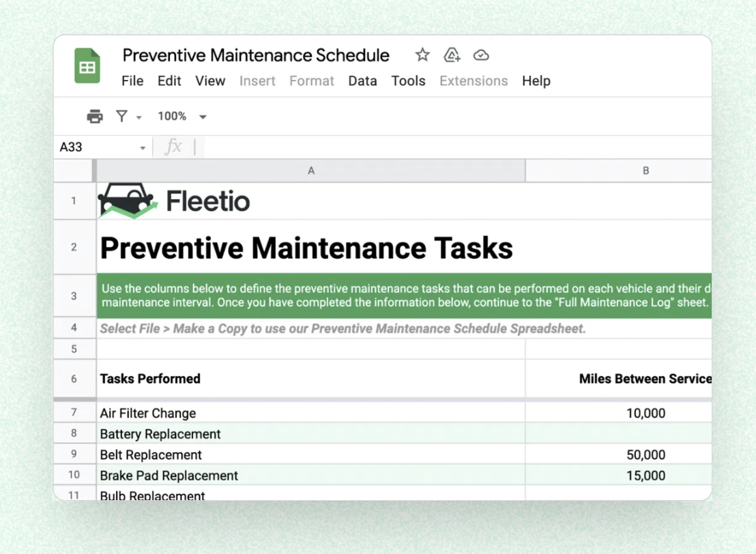Expand the filter views dropdown arrow
Image resolution: width=756 pixels, height=554 pixels.
[x=139, y=117]
